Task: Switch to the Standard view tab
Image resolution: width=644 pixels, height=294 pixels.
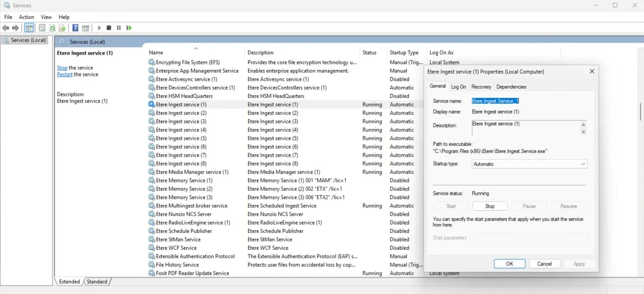Action: click(97, 282)
